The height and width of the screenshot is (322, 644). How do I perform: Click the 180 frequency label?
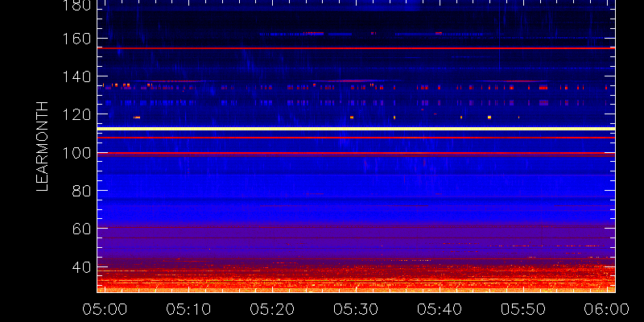click(76, 6)
